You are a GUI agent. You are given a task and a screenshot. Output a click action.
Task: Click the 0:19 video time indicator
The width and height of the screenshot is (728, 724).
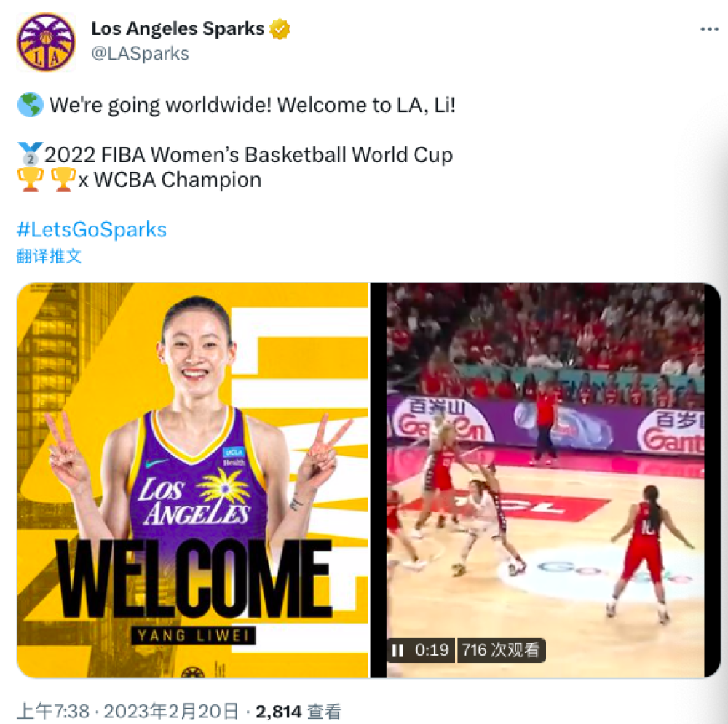click(x=432, y=650)
